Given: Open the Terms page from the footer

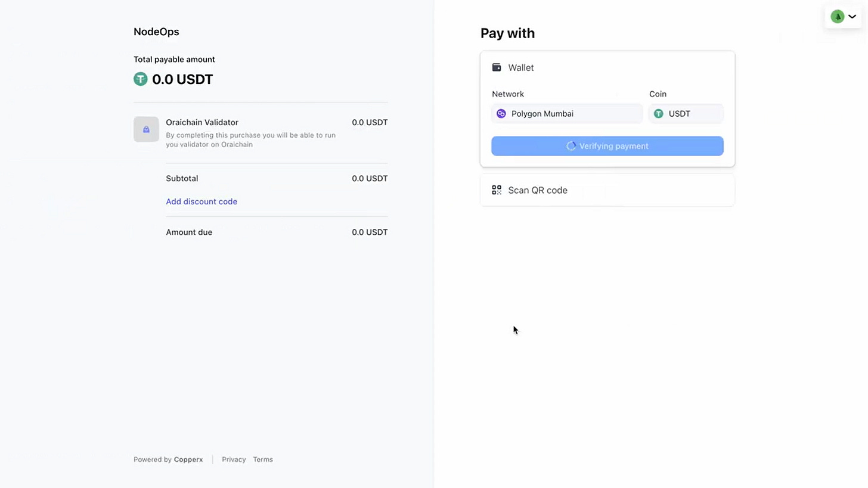Looking at the screenshot, I should tap(263, 459).
